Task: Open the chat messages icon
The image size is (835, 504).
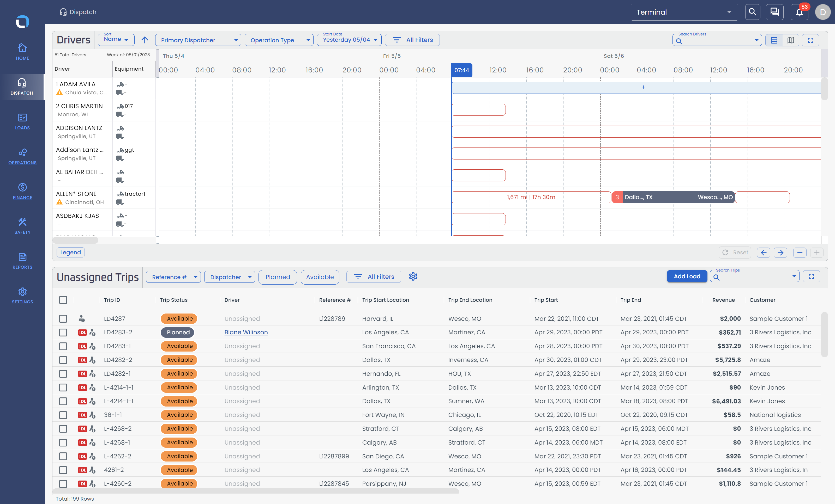Action: pos(774,12)
